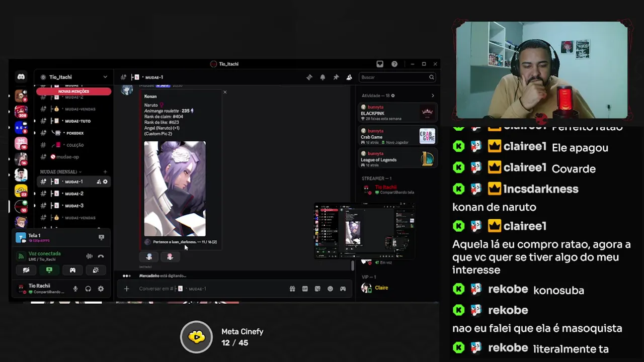Open bunnyta Crab Game activity card

[397, 135]
